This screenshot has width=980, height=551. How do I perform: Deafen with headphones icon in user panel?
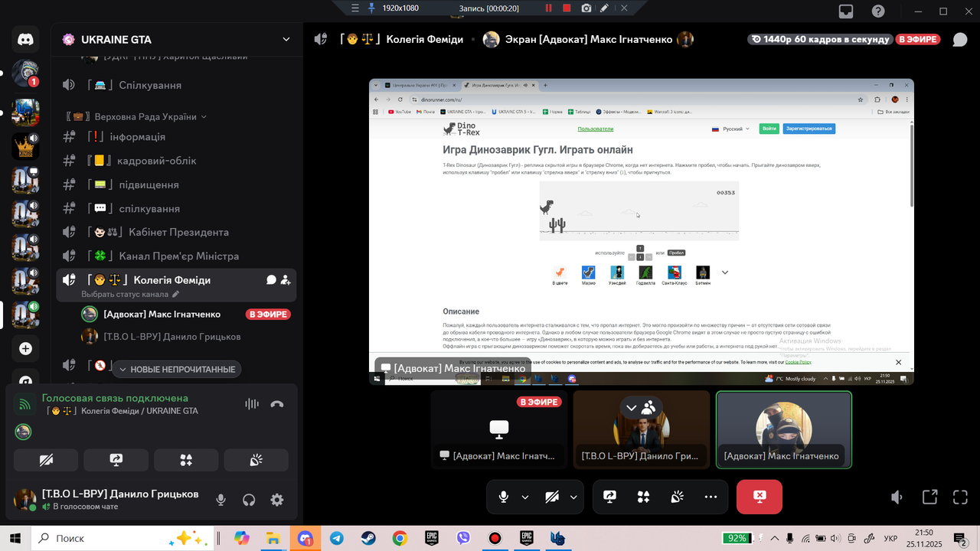click(x=249, y=500)
